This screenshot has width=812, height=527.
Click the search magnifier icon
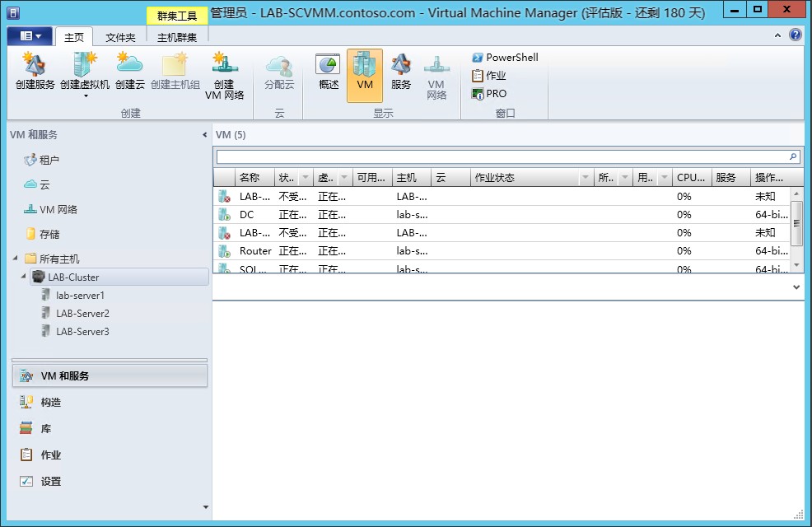point(793,156)
